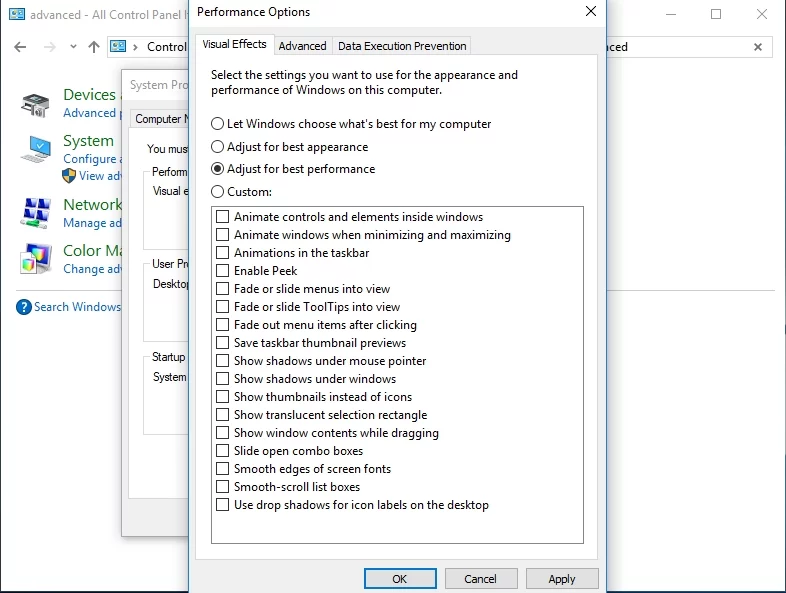Select the Custom radio option

tap(241, 191)
